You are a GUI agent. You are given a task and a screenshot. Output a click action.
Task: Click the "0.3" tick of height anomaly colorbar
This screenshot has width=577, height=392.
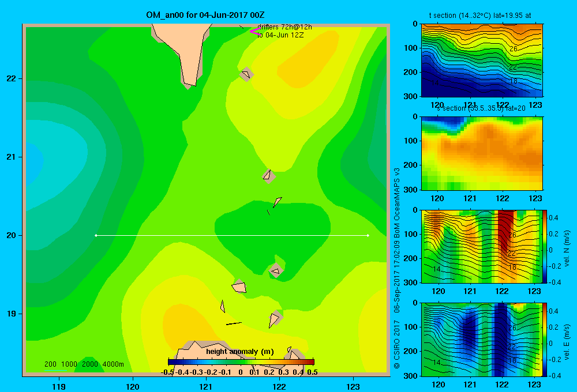point(284,372)
